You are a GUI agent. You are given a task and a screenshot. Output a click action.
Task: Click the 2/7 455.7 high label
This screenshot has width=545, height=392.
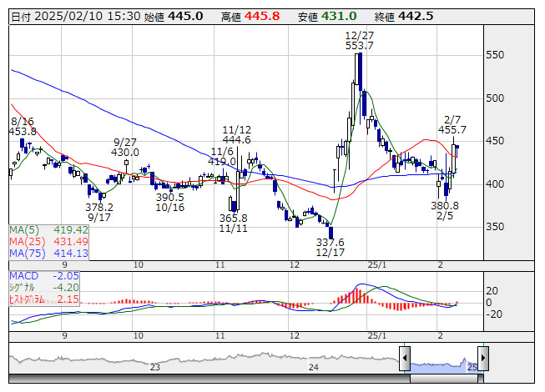452,124
